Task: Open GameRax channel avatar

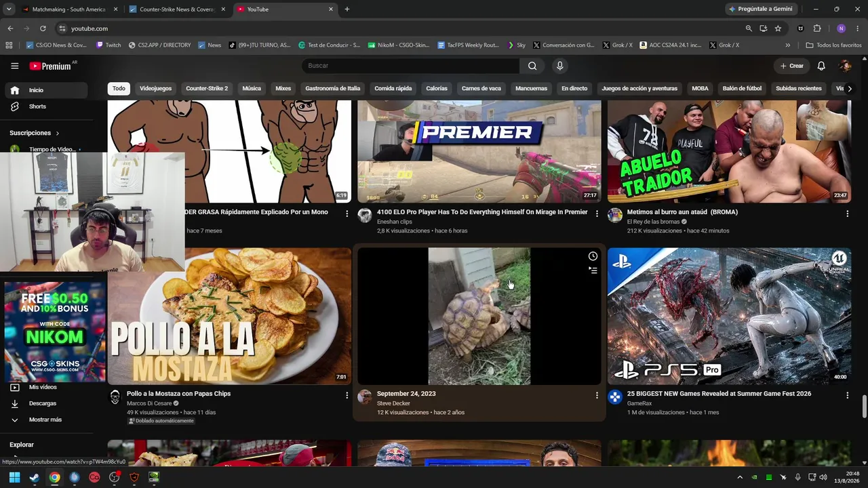Action: (x=615, y=397)
